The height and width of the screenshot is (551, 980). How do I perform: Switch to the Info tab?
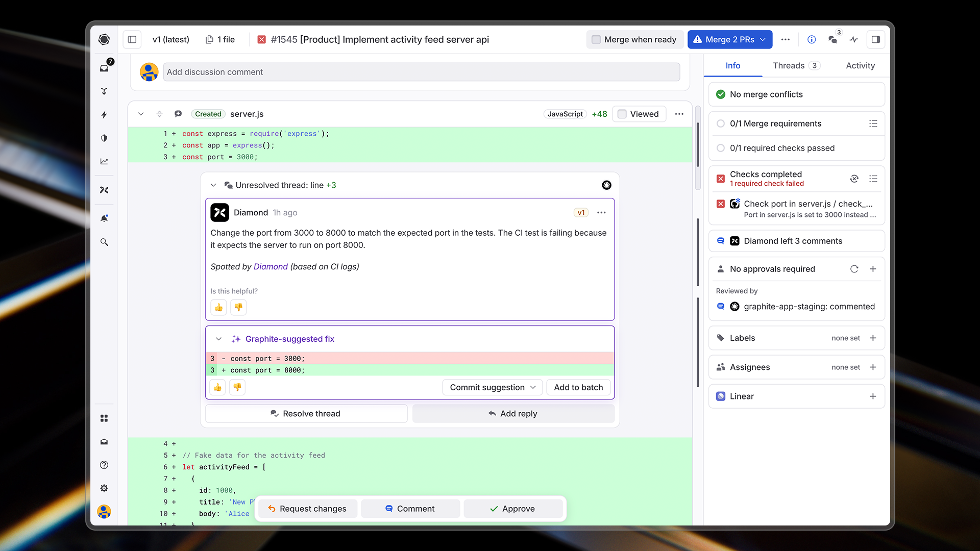(x=733, y=65)
